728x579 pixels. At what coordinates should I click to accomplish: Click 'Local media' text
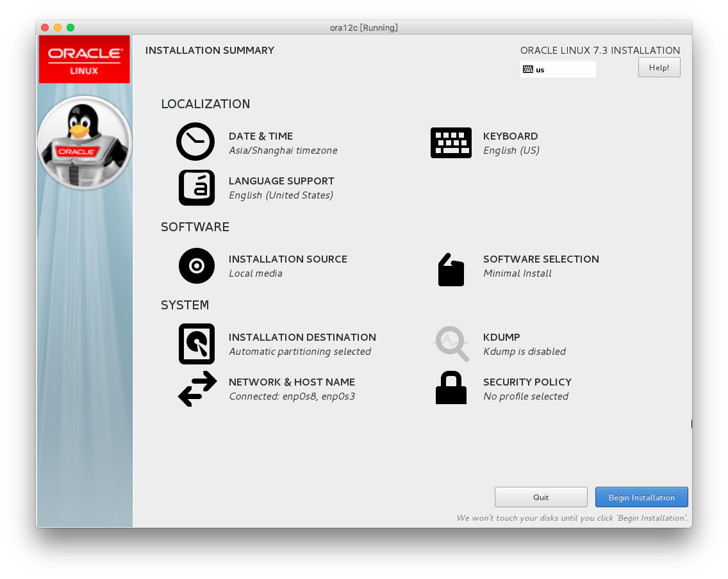[256, 273]
